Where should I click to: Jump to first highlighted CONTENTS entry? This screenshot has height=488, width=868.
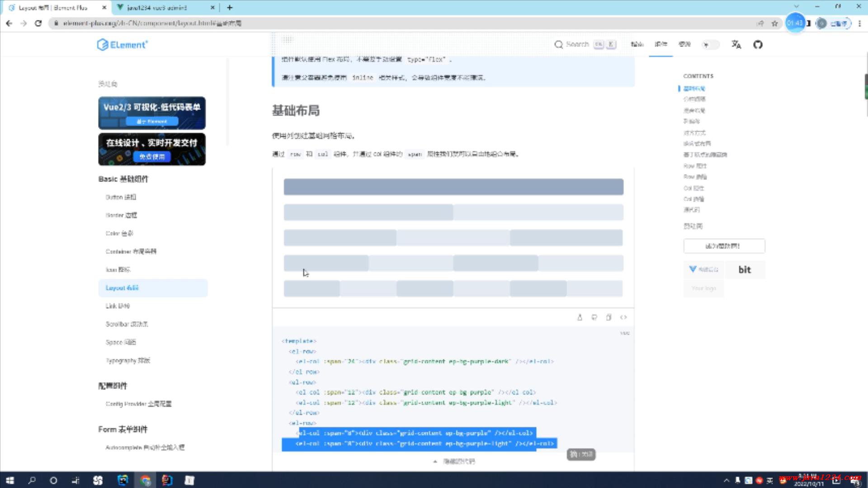click(x=694, y=89)
